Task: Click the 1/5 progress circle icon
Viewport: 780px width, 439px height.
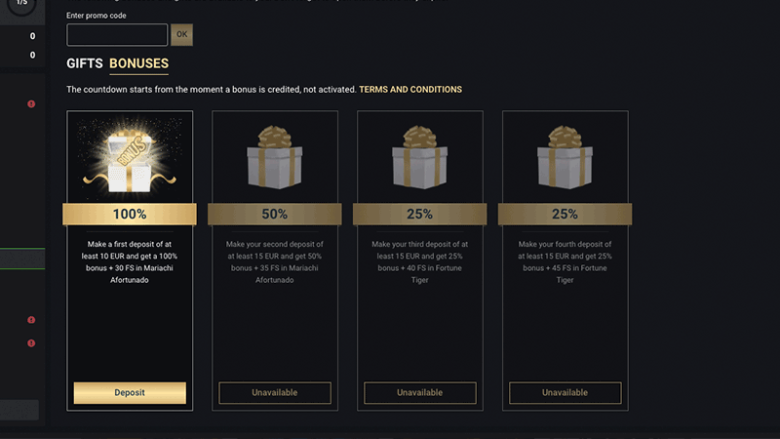Action: pyautogui.click(x=22, y=4)
